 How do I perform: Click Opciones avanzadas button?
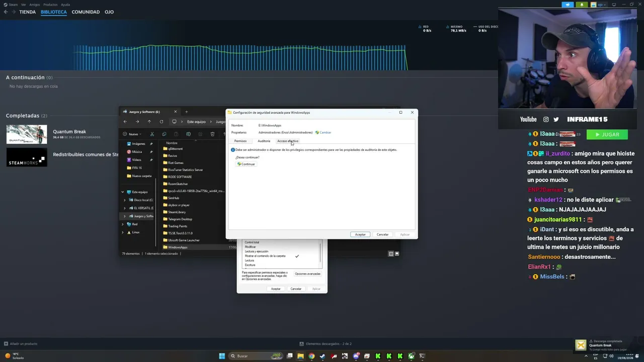click(307, 274)
